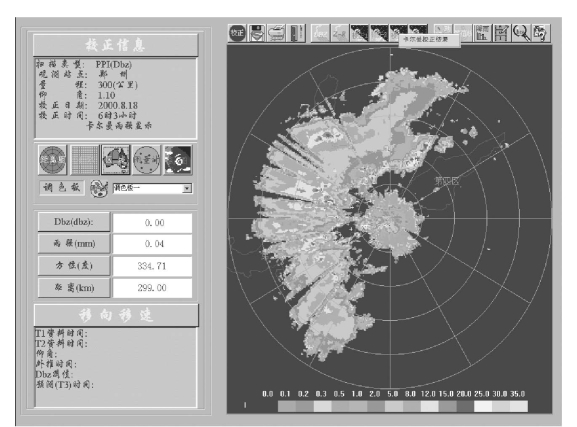Click the 调色板一 combo box field
The width and height of the screenshot is (577, 427).
click(x=152, y=188)
